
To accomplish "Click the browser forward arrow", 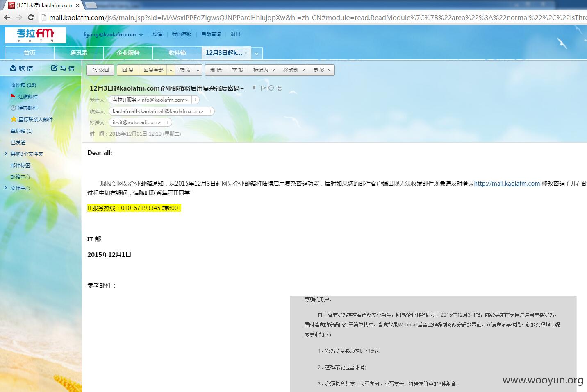I will tap(19, 17).
